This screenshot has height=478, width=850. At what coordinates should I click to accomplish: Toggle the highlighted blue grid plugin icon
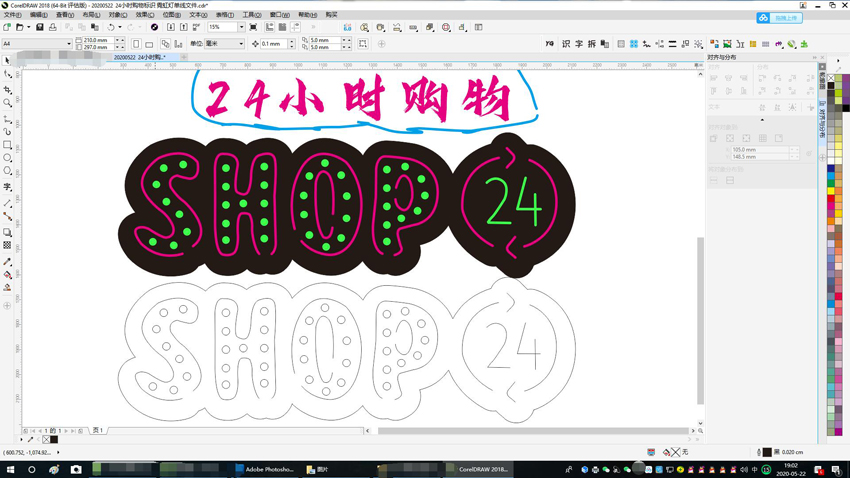(634, 44)
